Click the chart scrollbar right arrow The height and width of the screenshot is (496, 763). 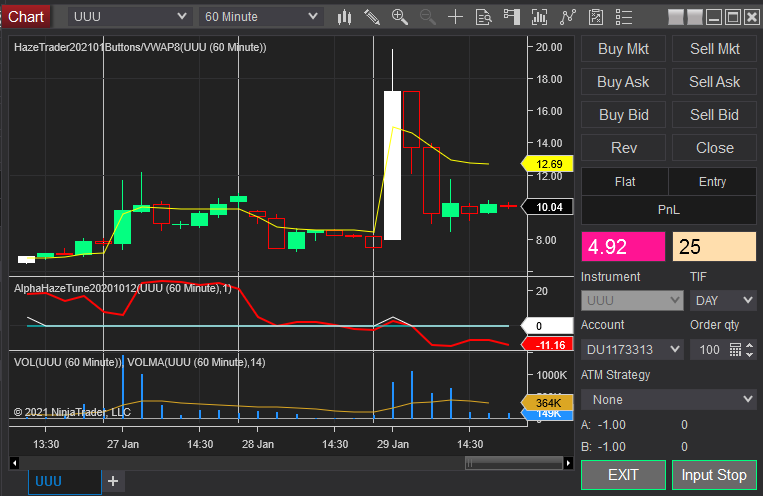pyautogui.click(x=568, y=463)
